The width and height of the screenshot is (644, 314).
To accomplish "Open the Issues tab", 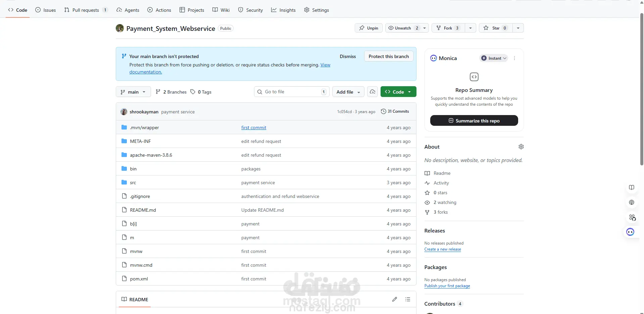I will point(46,10).
